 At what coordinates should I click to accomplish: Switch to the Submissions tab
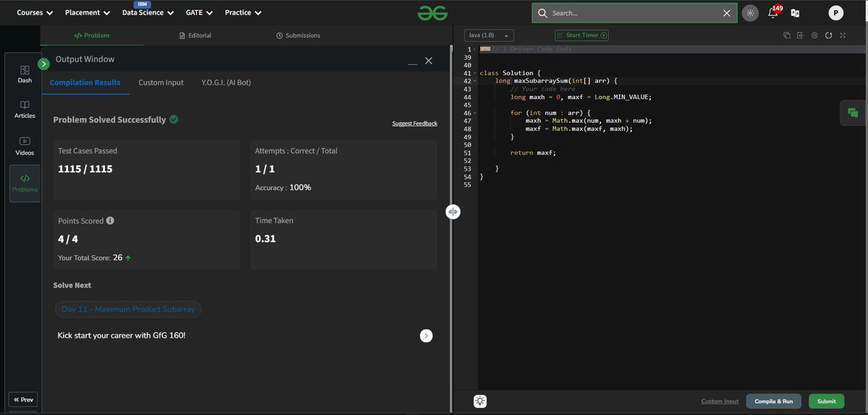click(x=298, y=35)
